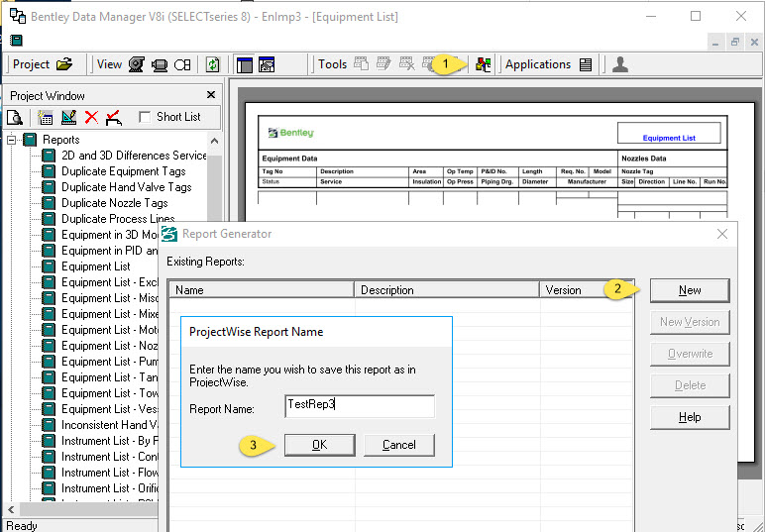The height and width of the screenshot is (532, 765).
Task: Select Duplicate Process Lines report
Action: click(118, 219)
